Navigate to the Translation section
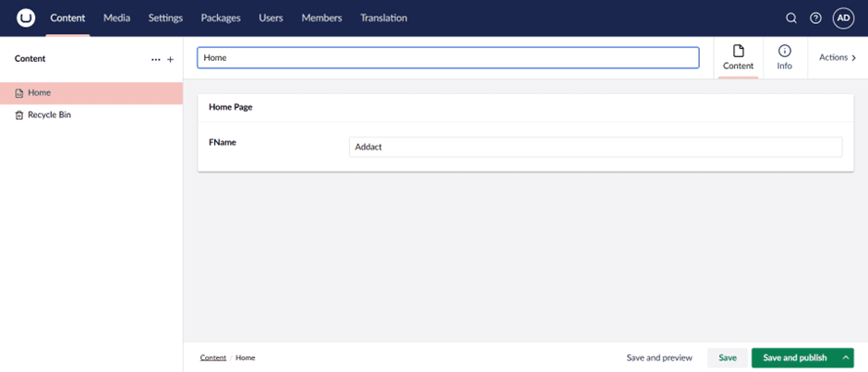 [383, 18]
